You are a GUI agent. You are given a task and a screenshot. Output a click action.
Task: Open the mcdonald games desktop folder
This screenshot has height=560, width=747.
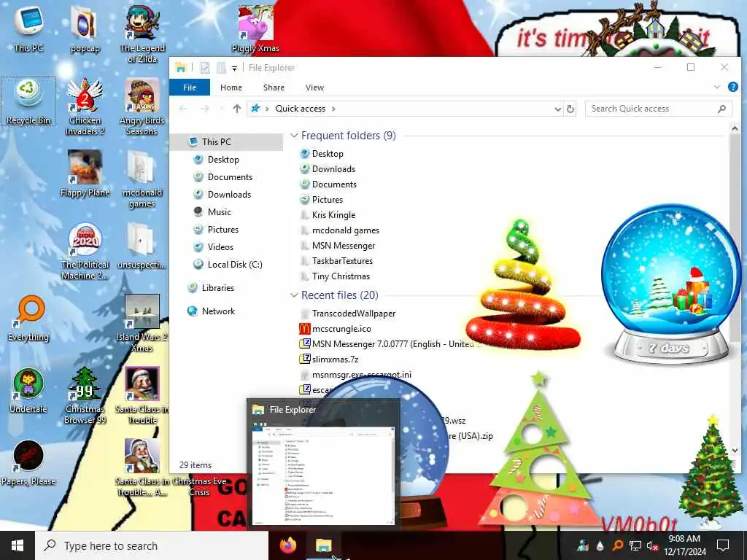tap(142, 179)
